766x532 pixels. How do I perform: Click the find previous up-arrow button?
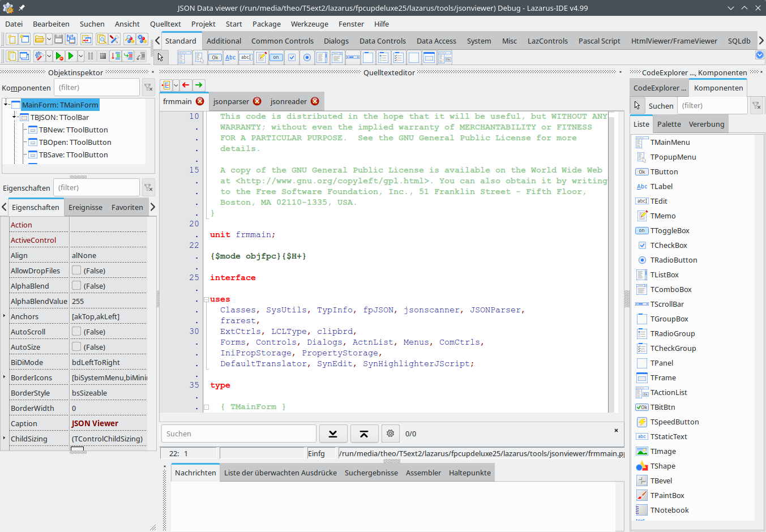tap(364, 434)
